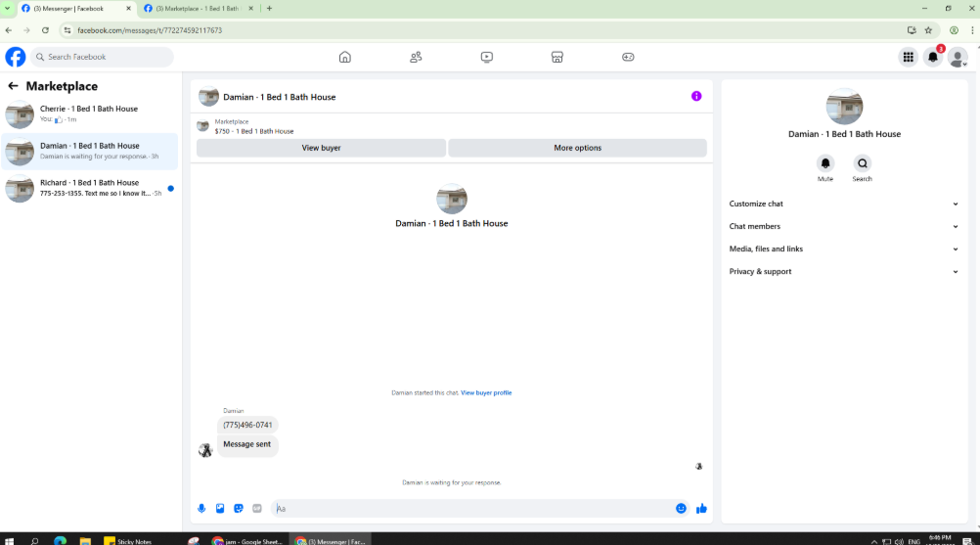Click the View buyer button
Viewport: 980px width, 545px height.
[x=321, y=148]
